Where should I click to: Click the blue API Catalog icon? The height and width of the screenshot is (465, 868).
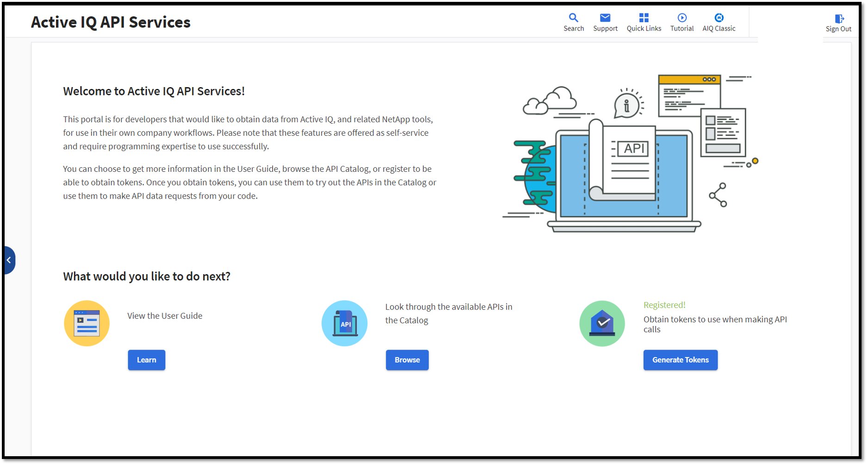coord(344,323)
